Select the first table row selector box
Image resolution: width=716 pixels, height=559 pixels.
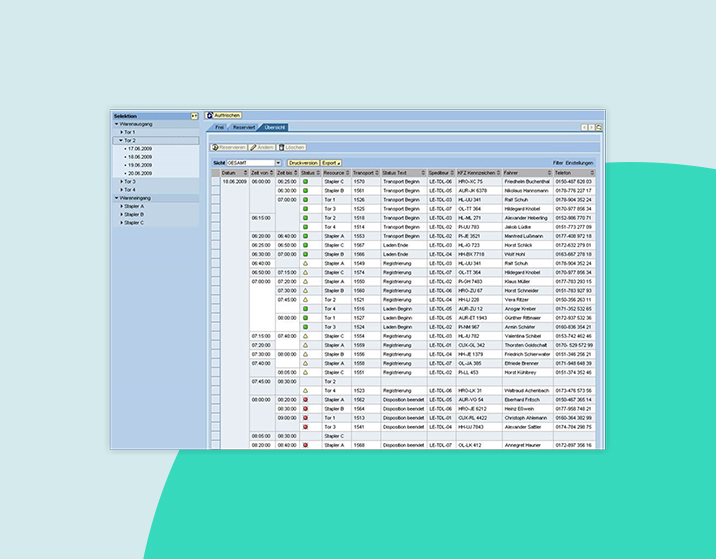(215, 181)
